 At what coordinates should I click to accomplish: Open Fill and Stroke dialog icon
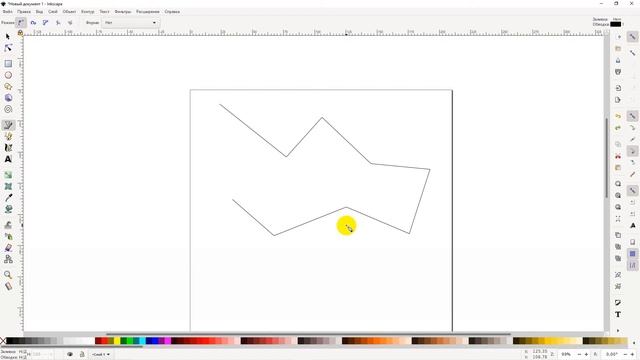click(618, 302)
